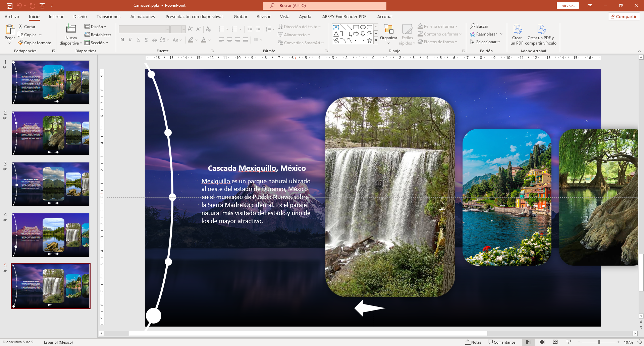The width and height of the screenshot is (644, 346).
Task: Select slide 3 thumbnail
Action: coord(51,184)
